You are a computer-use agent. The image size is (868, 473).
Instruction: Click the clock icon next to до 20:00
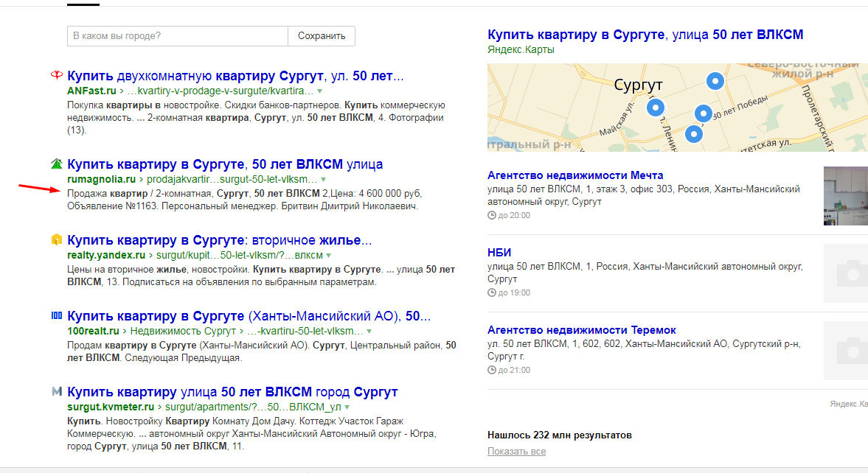coord(492,215)
